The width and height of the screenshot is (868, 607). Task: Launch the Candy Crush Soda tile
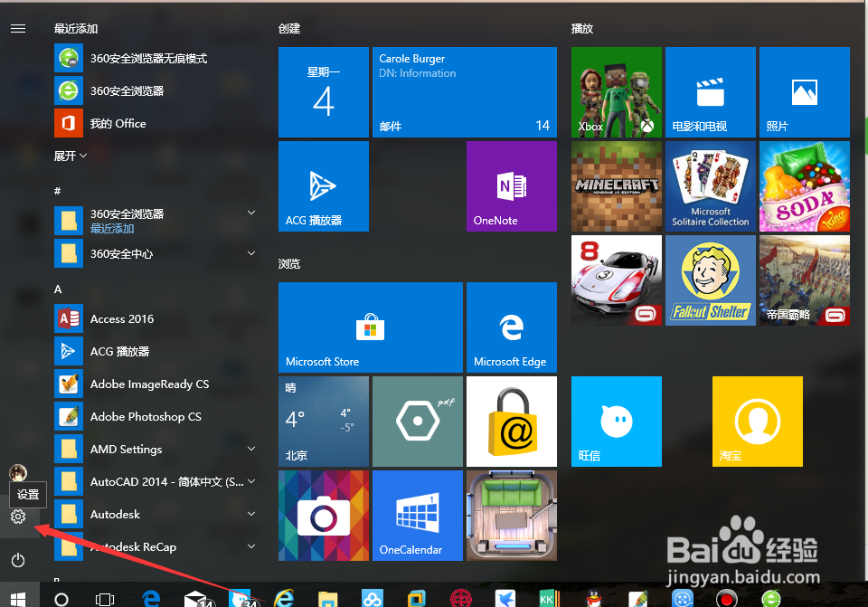coord(805,186)
